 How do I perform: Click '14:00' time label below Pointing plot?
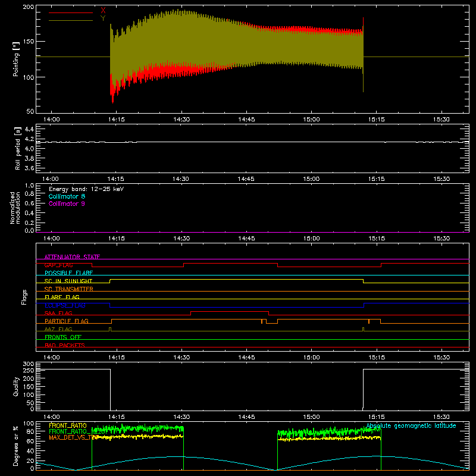coord(51,120)
